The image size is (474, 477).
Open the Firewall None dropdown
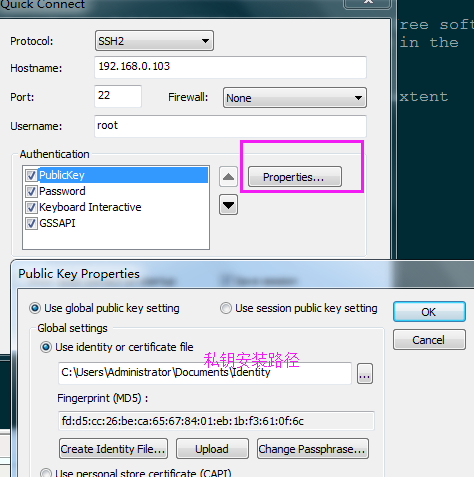(x=295, y=98)
